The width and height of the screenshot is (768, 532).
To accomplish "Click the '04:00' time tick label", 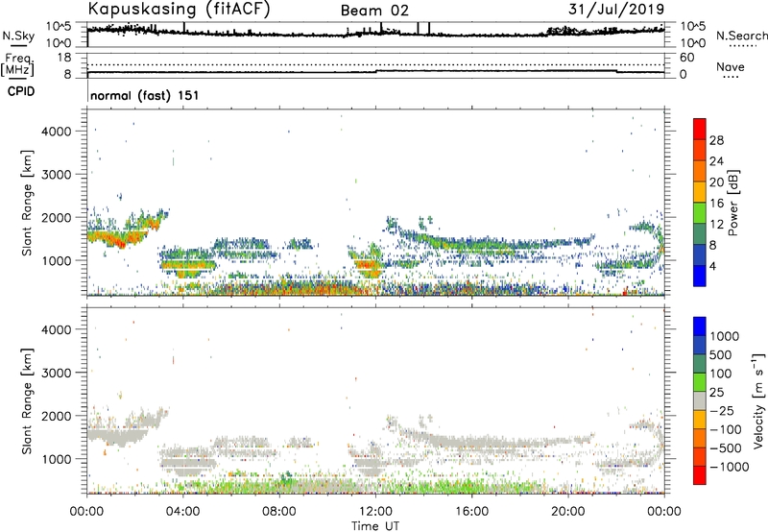I will (183, 512).
